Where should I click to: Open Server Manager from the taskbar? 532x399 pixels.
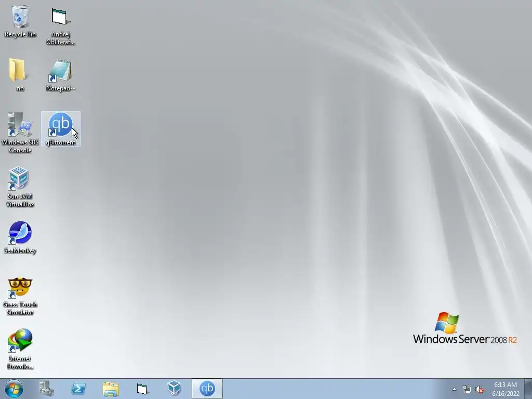point(47,389)
